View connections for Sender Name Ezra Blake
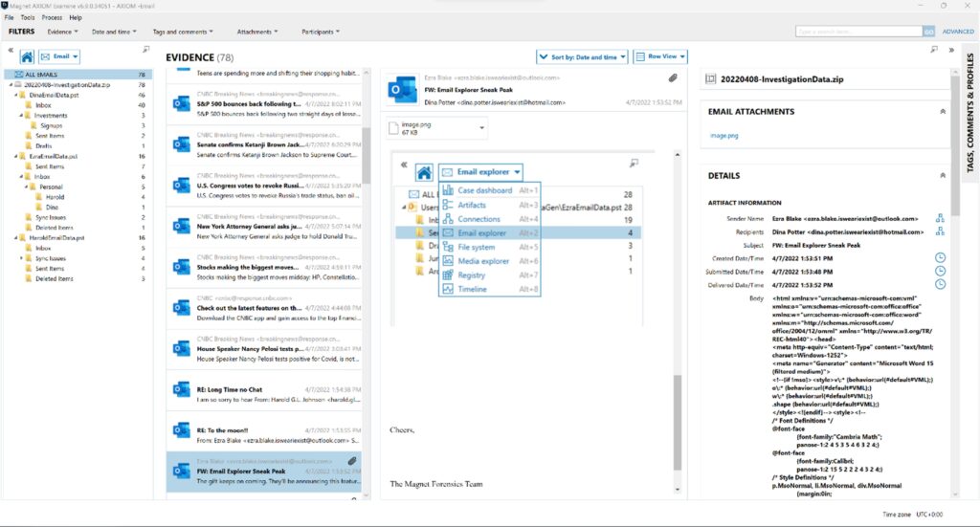Viewport: 980px width, 527px height. tap(940, 218)
